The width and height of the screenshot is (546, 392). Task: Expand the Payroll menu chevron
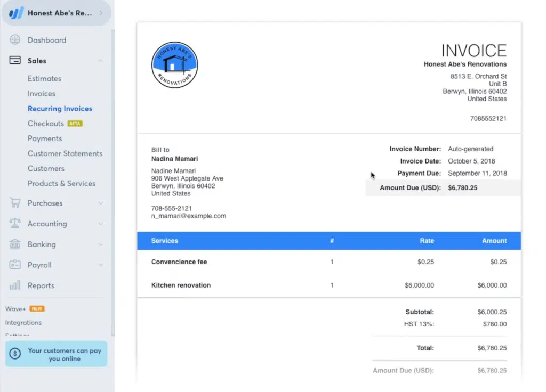click(101, 265)
